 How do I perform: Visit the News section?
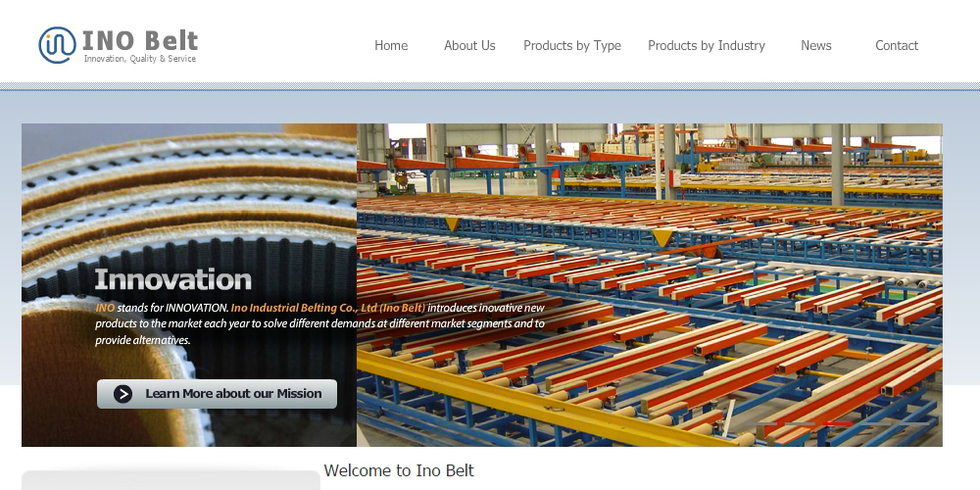tap(815, 46)
